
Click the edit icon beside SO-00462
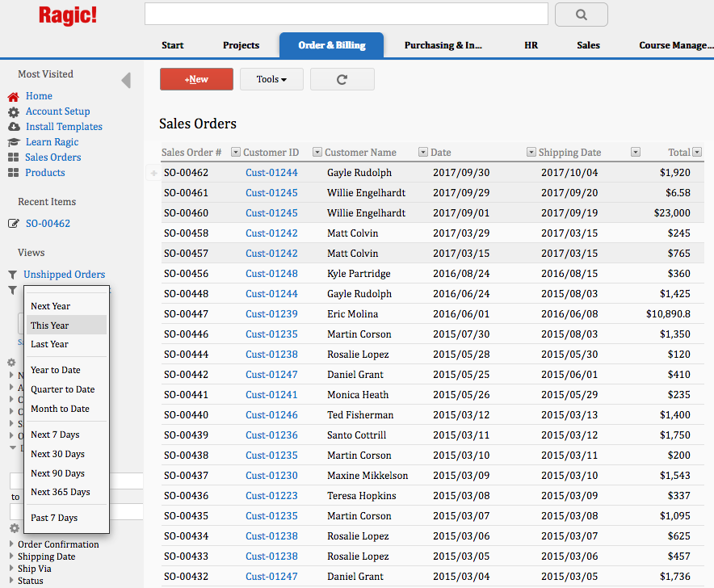pyautogui.click(x=14, y=223)
